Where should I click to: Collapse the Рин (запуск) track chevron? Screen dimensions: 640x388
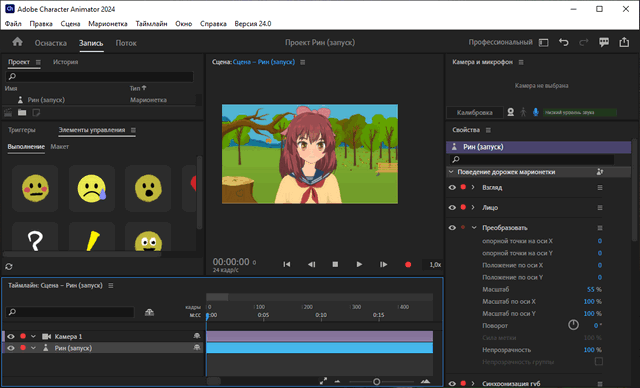[x=33, y=348]
